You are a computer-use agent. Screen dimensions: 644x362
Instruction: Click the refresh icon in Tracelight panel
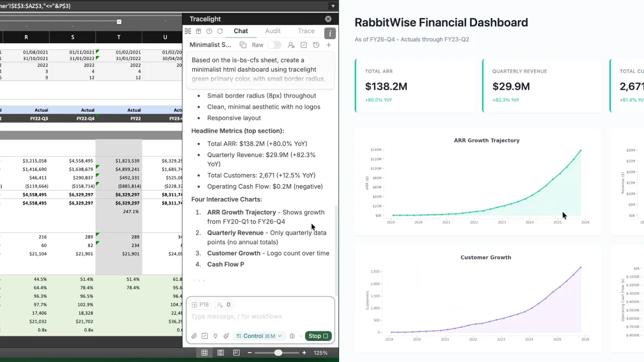click(x=220, y=31)
